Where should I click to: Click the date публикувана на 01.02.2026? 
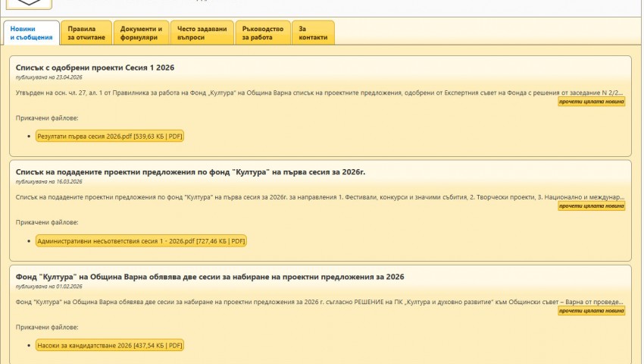coord(49,286)
